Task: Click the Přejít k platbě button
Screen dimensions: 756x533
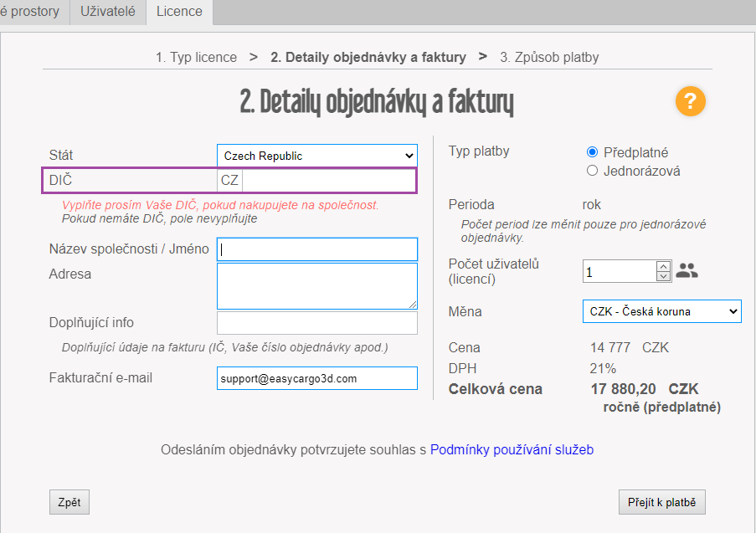Action: [661, 502]
